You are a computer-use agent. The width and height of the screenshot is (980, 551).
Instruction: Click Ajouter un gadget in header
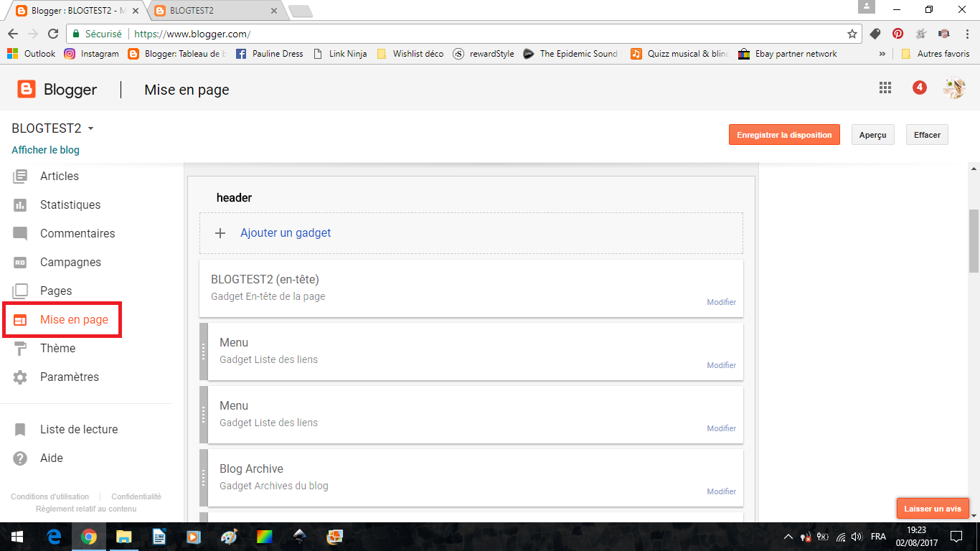coord(286,233)
